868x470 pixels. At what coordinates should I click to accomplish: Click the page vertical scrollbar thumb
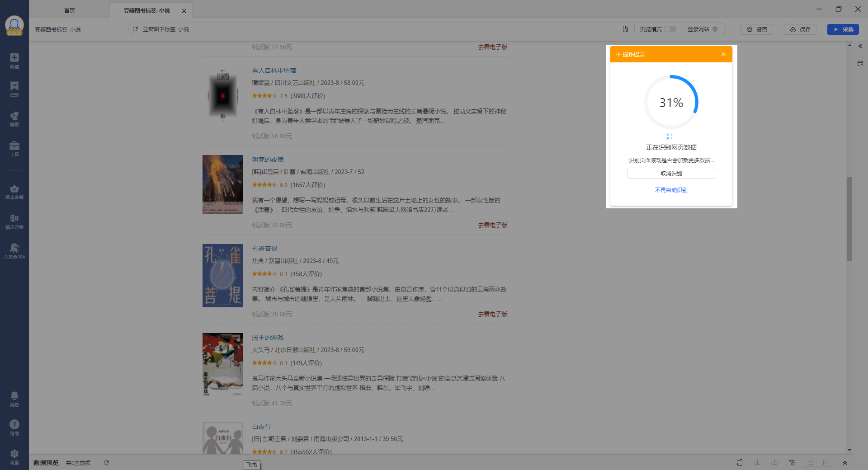pyautogui.click(x=849, y=219)
